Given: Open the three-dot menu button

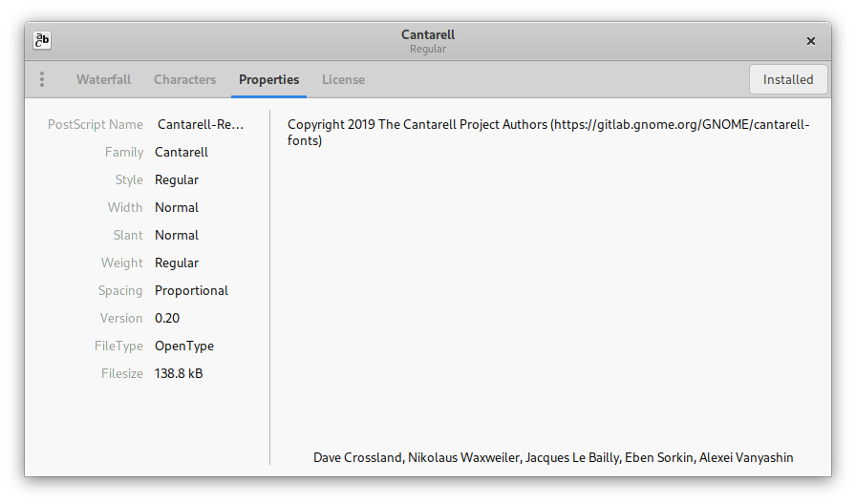Looking at the screenshot, I should 42,79.
